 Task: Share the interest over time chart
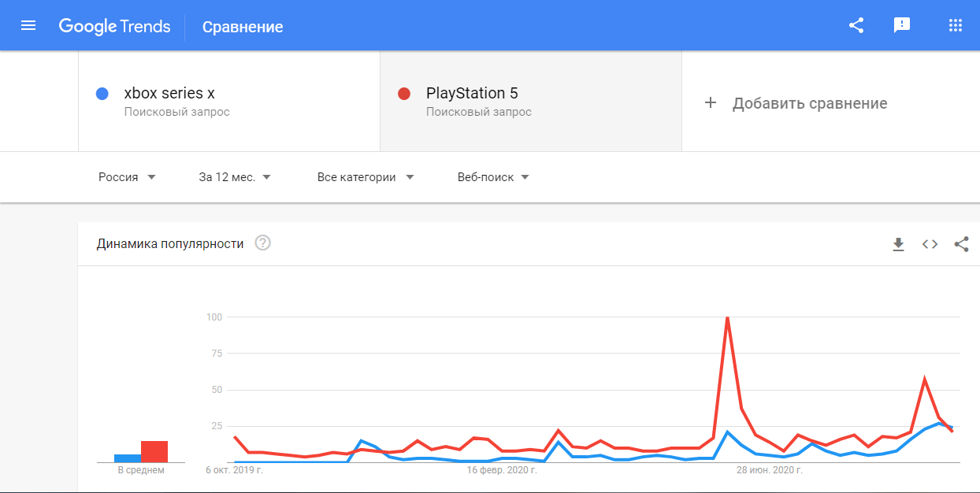[x=961, y=244]
